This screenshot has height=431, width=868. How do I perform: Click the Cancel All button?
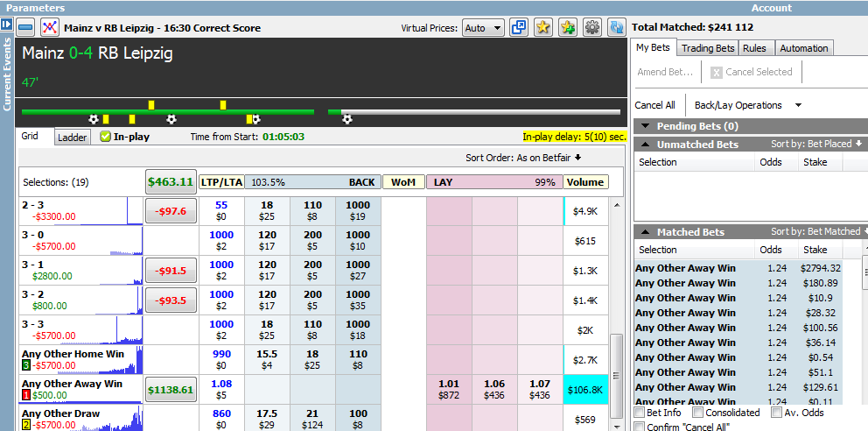[x=654, y=105]
